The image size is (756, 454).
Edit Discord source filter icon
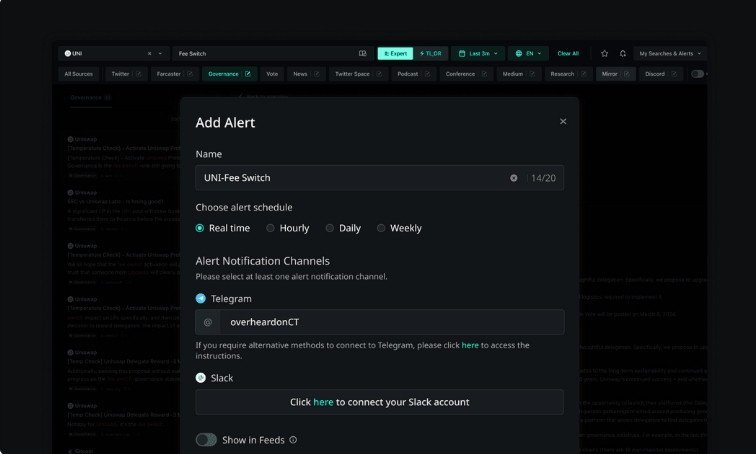click(674, 74)
